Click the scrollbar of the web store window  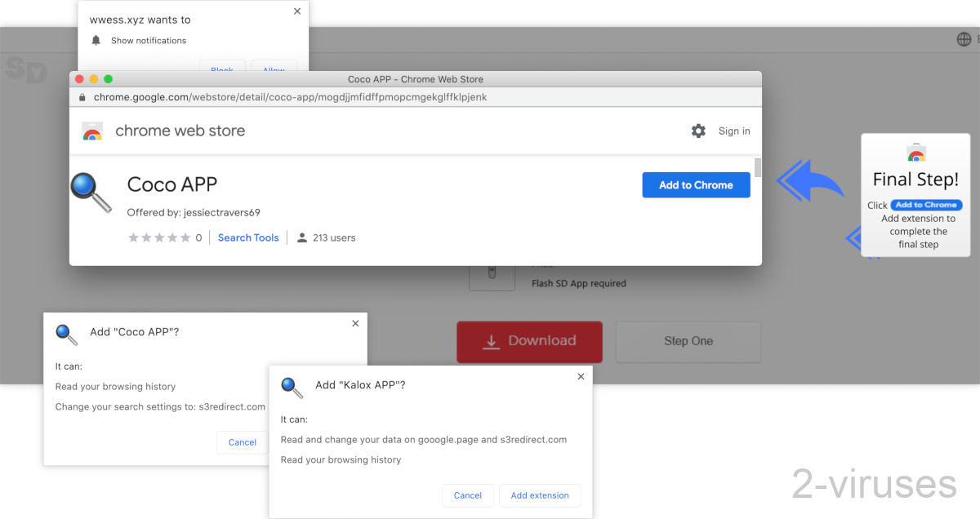(x=757, y=167)
